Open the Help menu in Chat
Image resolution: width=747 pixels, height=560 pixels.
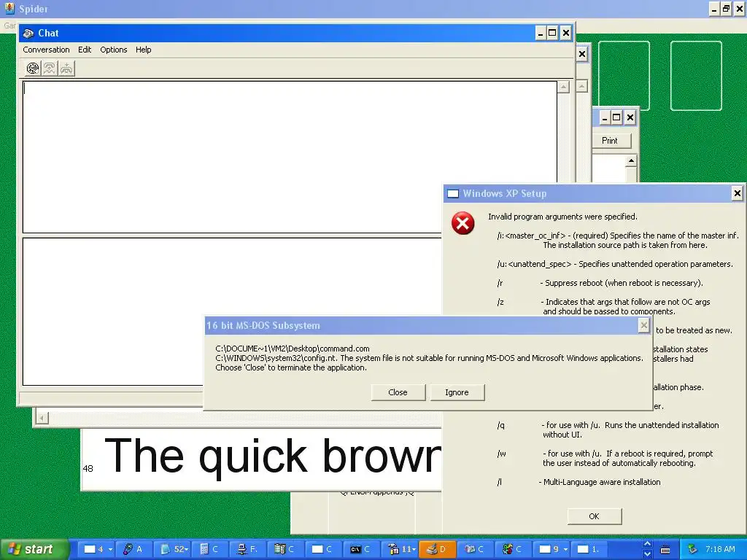coord(144,50)
